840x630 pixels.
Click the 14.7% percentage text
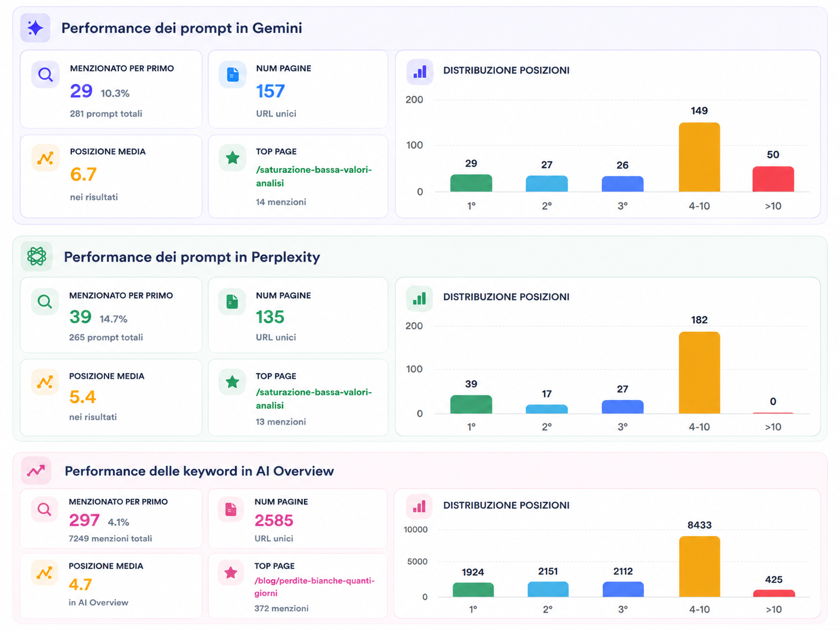[113, 319]
